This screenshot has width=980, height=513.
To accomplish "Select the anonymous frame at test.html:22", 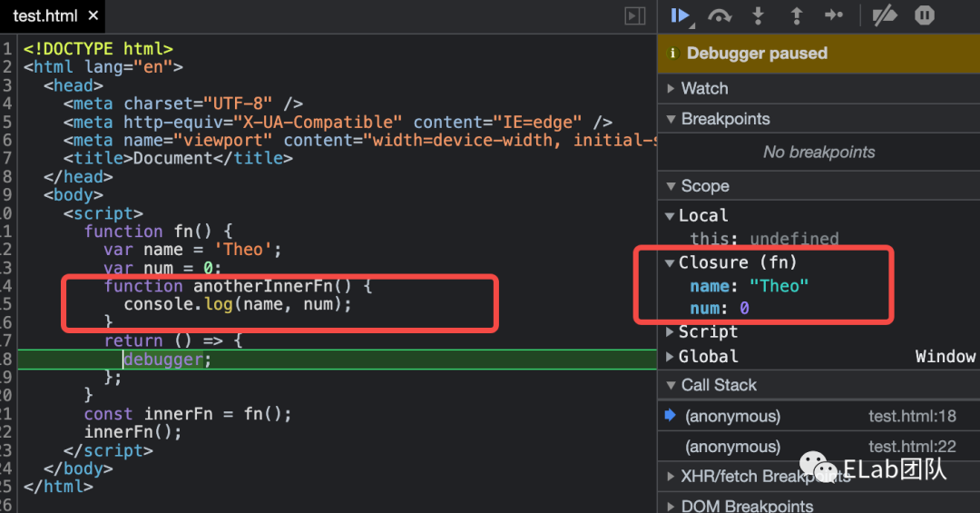I will 818,446.
